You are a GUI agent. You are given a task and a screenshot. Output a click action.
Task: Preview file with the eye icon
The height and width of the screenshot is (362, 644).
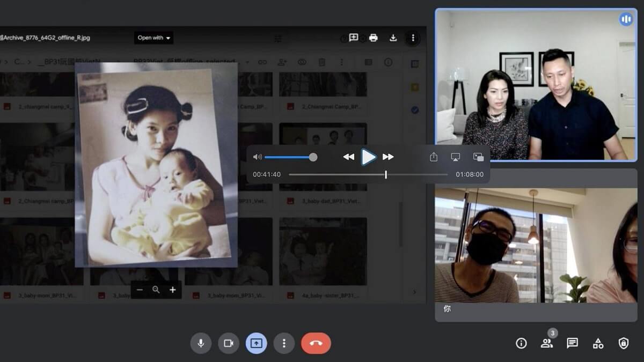302,62
